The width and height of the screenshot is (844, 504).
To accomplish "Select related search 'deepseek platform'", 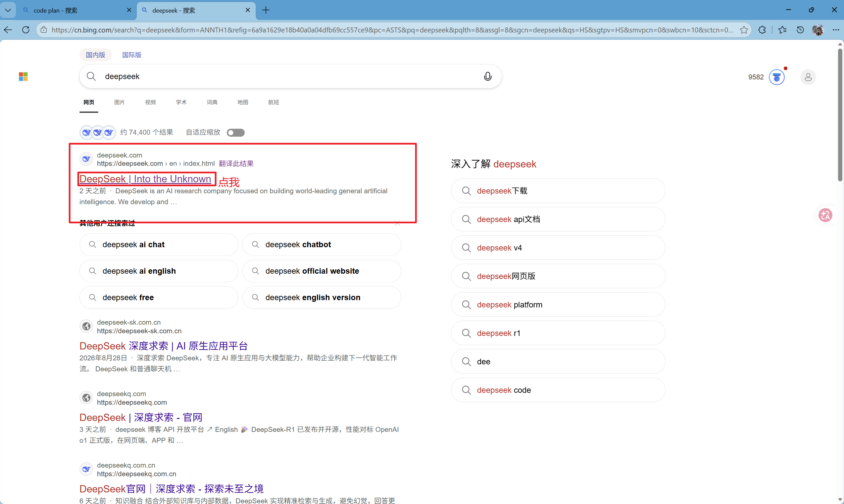I will pos(558,305).
